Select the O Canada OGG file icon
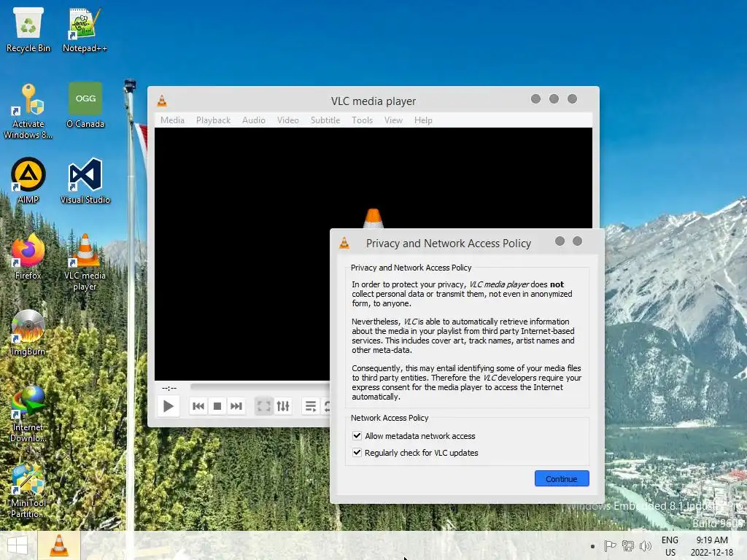The width and height of the screenshot is (747, 560). (x=85, y=105)
